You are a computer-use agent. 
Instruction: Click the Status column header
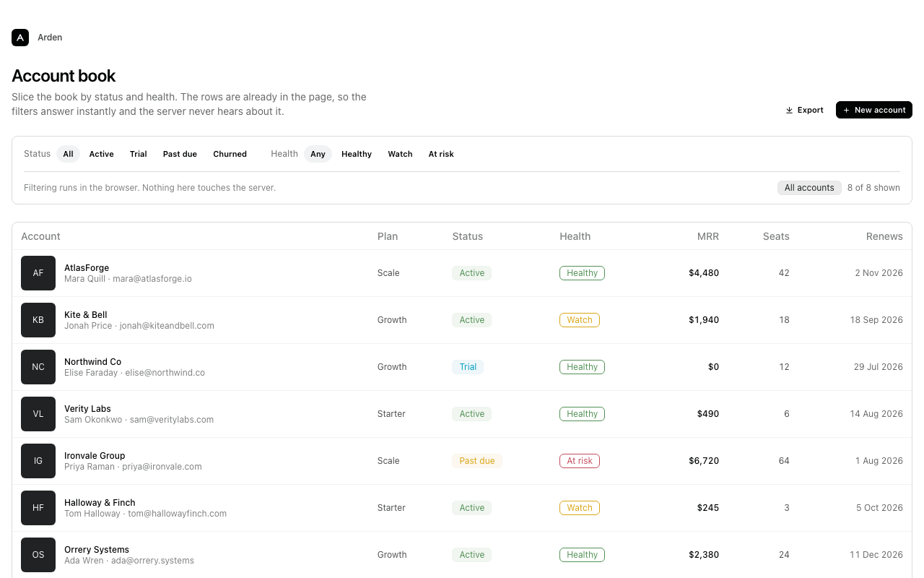[x=468, y=236]
